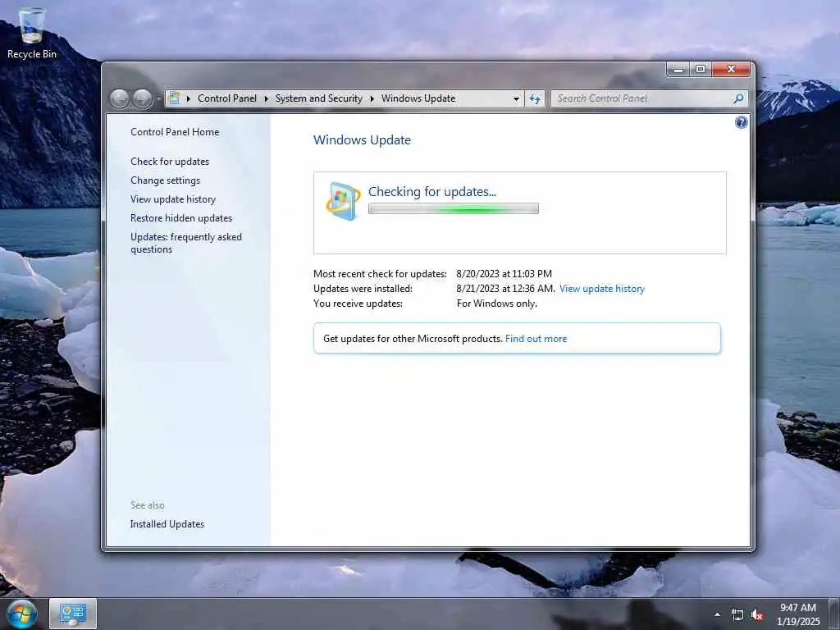Image resolution: width=840 pixels, height=630 pixels.
Task: Select System and Security breadcrumb
Action: click(x=319, y=98)
